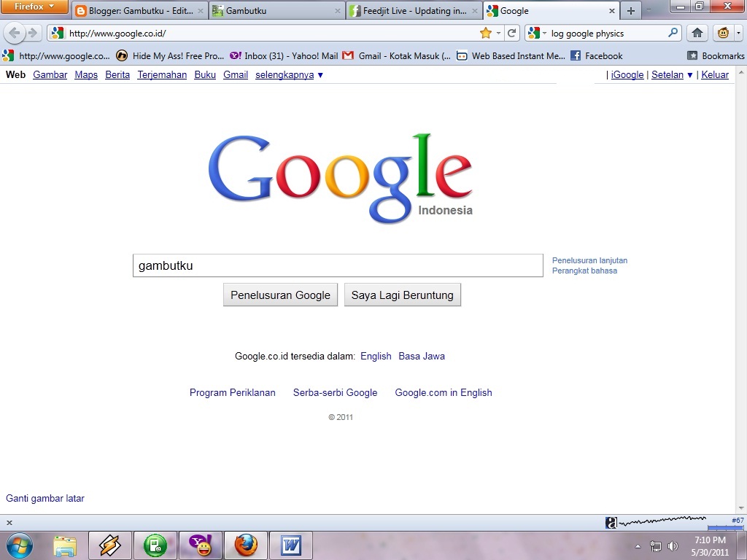The height and width of the screenshot is (560, 747).
Task: Click the Saya Lagi Beruntung button
Action: point(403,295)
